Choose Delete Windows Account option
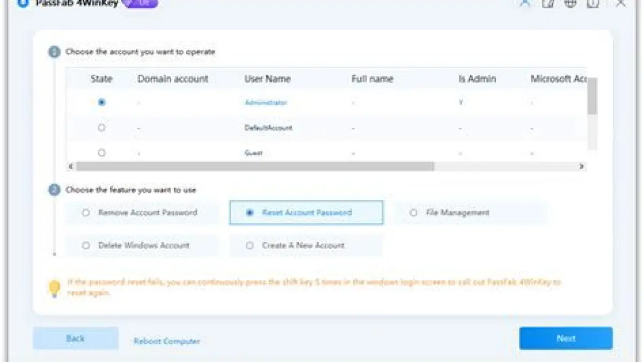644x362 pixels. point(86,245)
